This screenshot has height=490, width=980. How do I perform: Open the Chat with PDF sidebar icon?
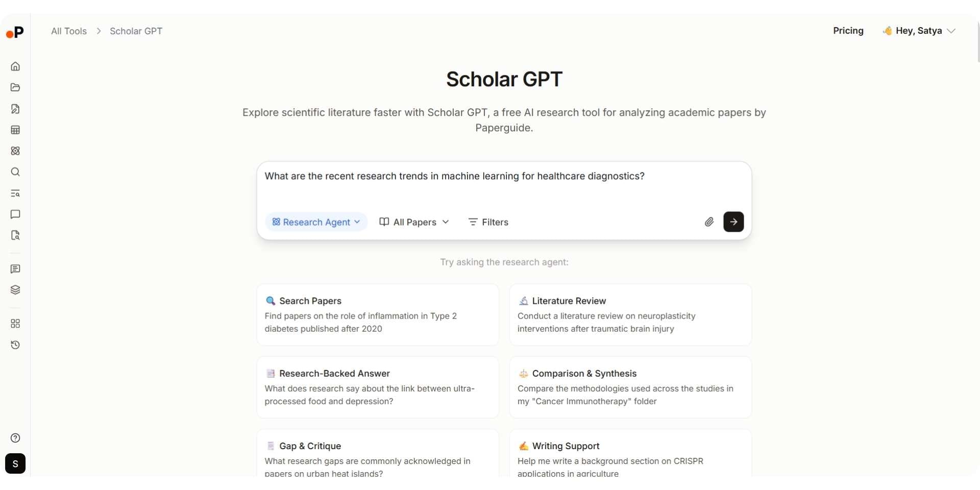[15, 235]
